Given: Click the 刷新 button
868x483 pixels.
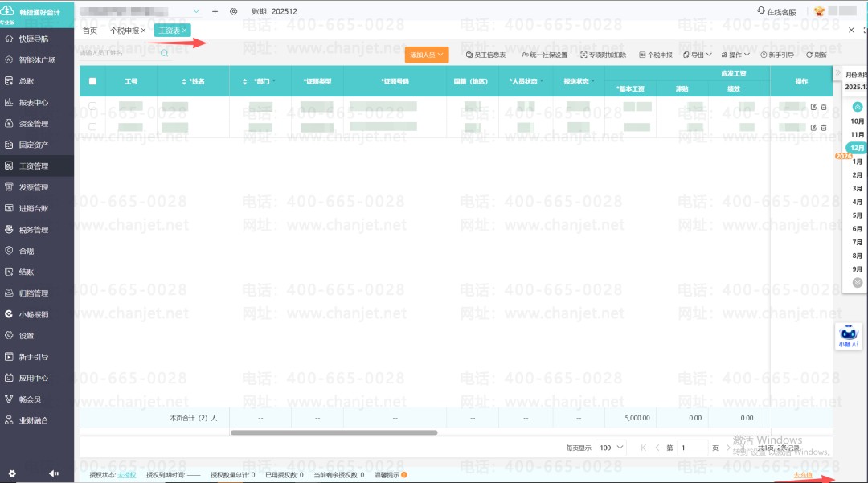Looking at the screenshot, I should 817,55.
